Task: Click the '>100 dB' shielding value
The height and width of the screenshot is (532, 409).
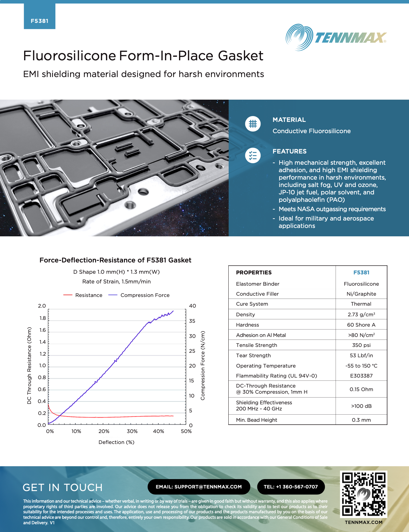Action: pyautogui.click(x=361, y=406)
